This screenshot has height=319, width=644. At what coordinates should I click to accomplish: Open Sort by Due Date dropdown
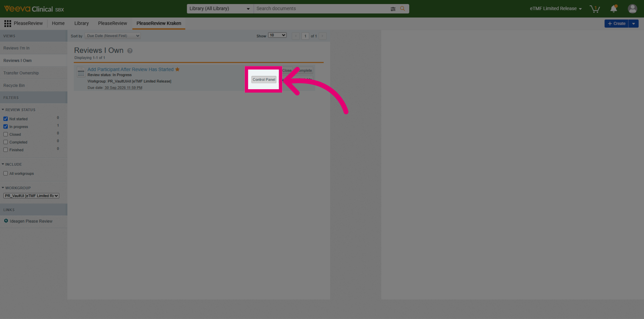click(113, 36)
